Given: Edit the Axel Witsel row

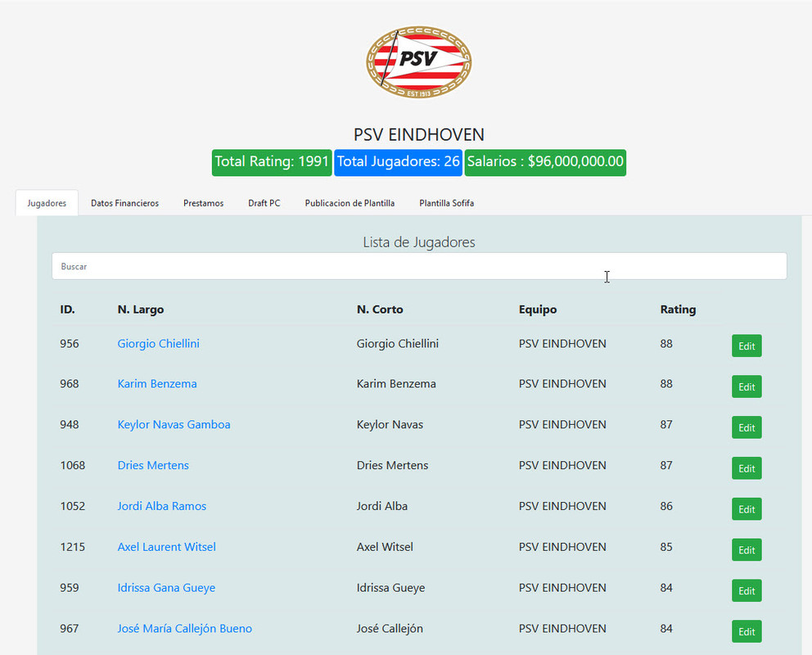Looking at the screenshot, I should click(x=747, y=550).
